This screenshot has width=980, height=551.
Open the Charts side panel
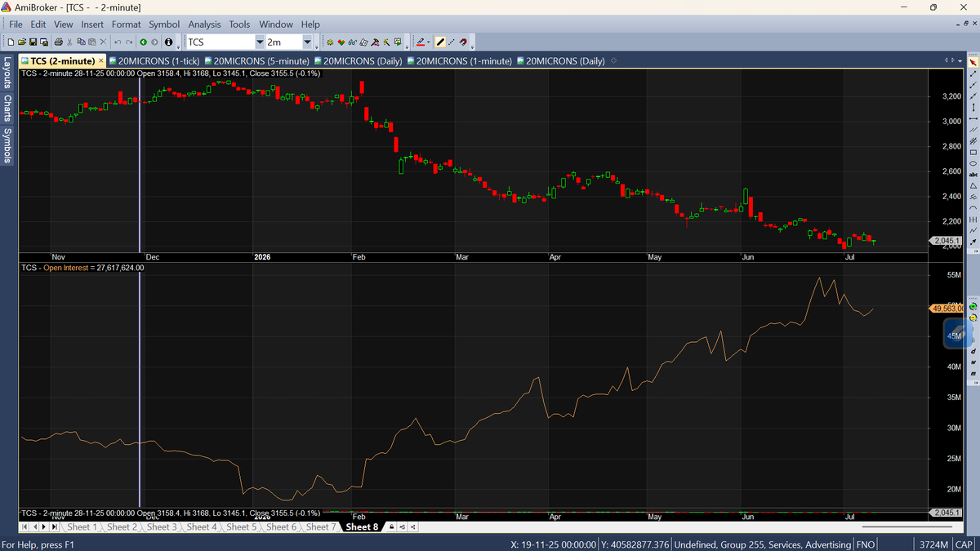tap(7, 108)
